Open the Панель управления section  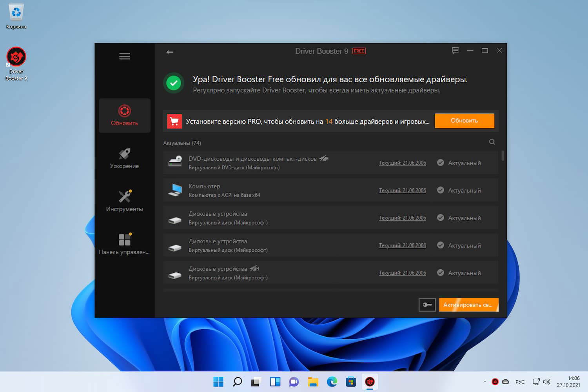click(125, 245)
